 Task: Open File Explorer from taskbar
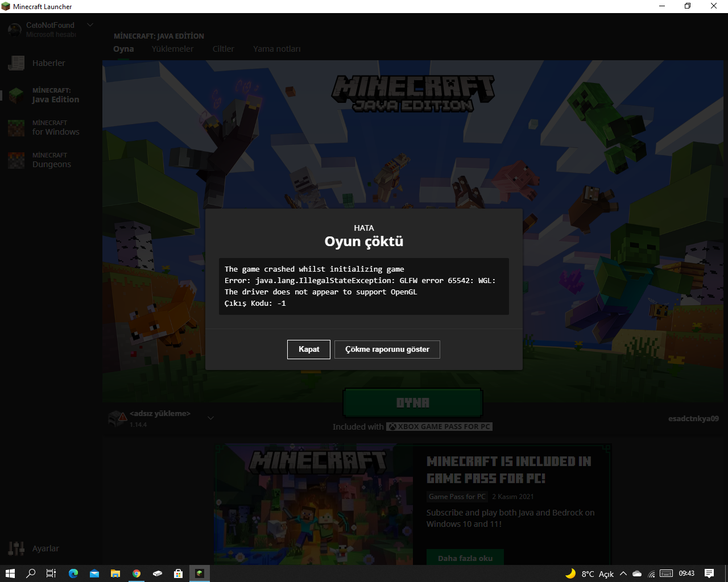[115, 573]
